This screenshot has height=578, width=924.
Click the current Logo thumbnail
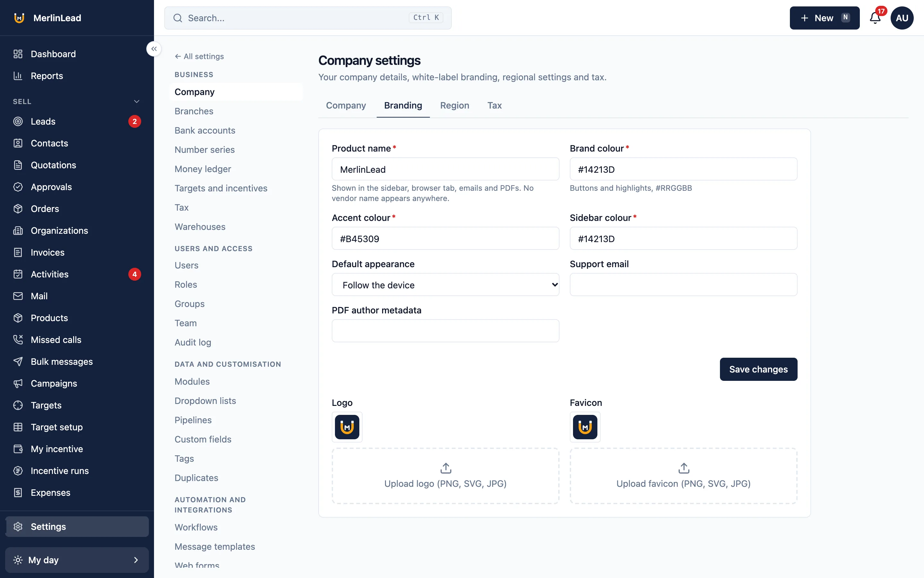(x=347, y=427)
